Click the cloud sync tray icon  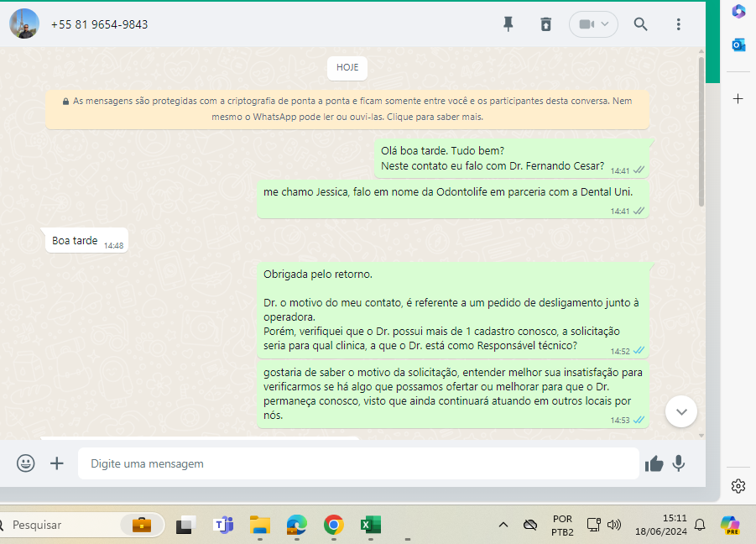(x=530, y=525)
